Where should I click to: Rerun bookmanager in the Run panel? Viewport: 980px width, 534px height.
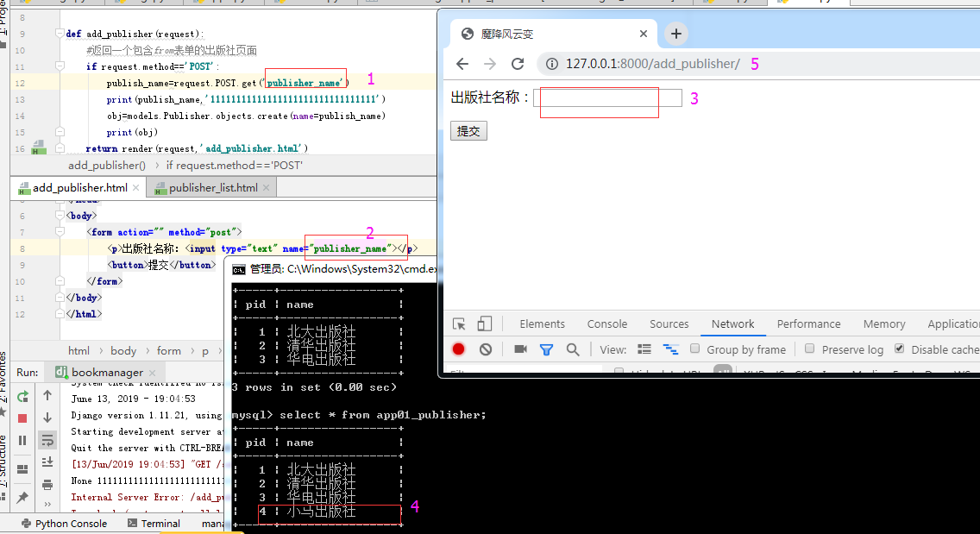click(x=22, y=397)
